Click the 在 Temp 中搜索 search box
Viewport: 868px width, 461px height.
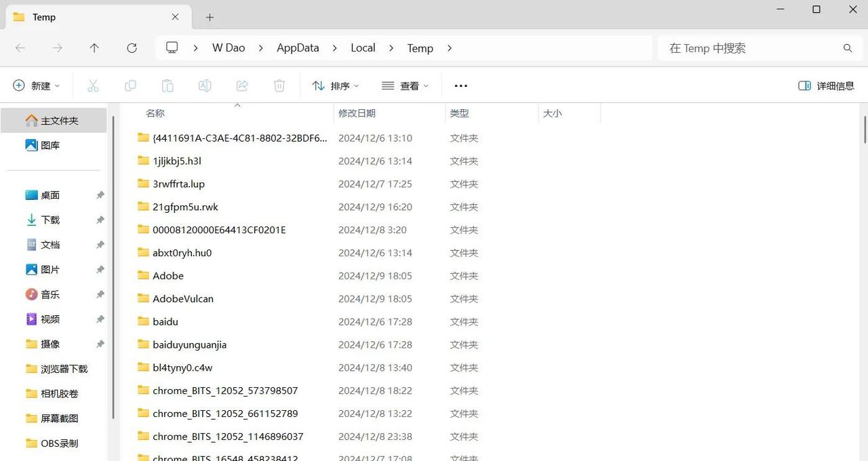tap(749, 48)
